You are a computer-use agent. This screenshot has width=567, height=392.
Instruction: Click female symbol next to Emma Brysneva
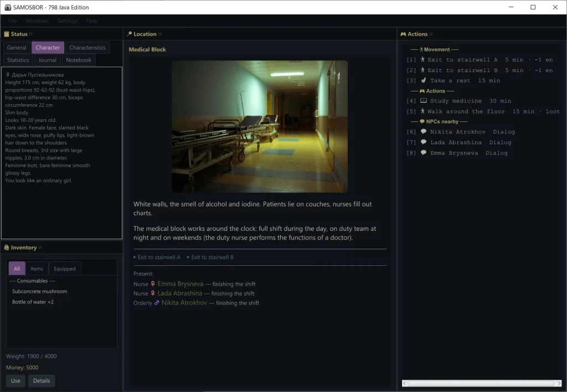(x=153, y=284)
